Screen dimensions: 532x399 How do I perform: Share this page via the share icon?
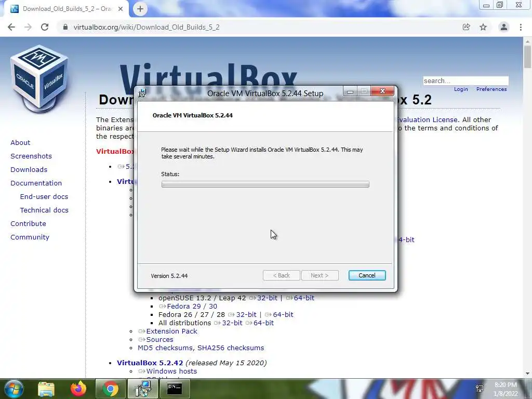[x=466, y=27]
